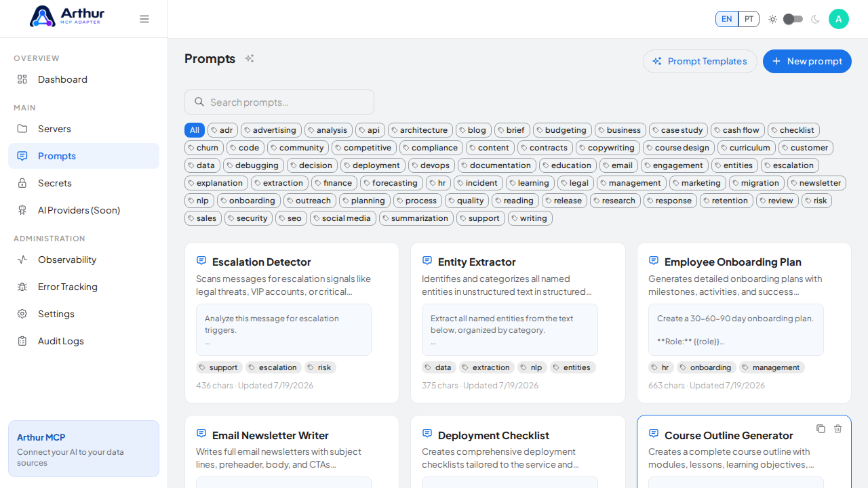Open the Settings nav item
Screen dimensions: 868x488
pyautogui.click(x=84, y=314)
